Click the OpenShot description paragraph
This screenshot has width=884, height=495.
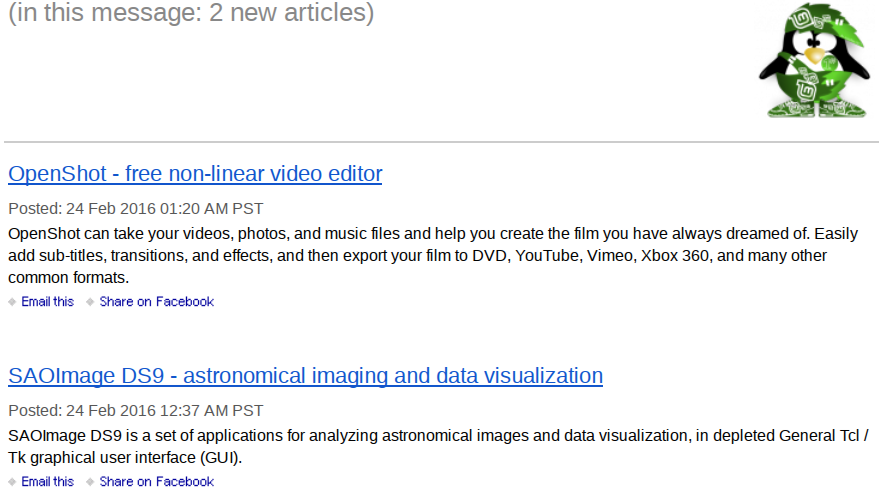click(x=433, y=255)
